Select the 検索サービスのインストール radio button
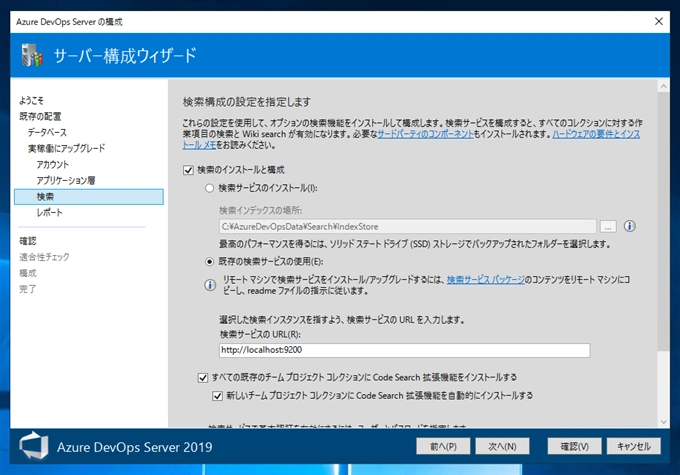Screen dimensions: 680x475 click(209, 188)
